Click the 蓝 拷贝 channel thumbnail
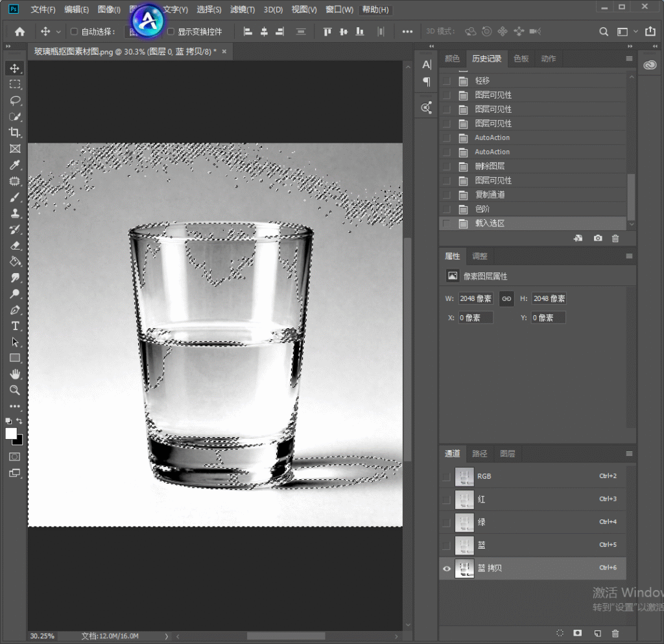This screenshot has height=644, width=664. click(x=464, y=568)
